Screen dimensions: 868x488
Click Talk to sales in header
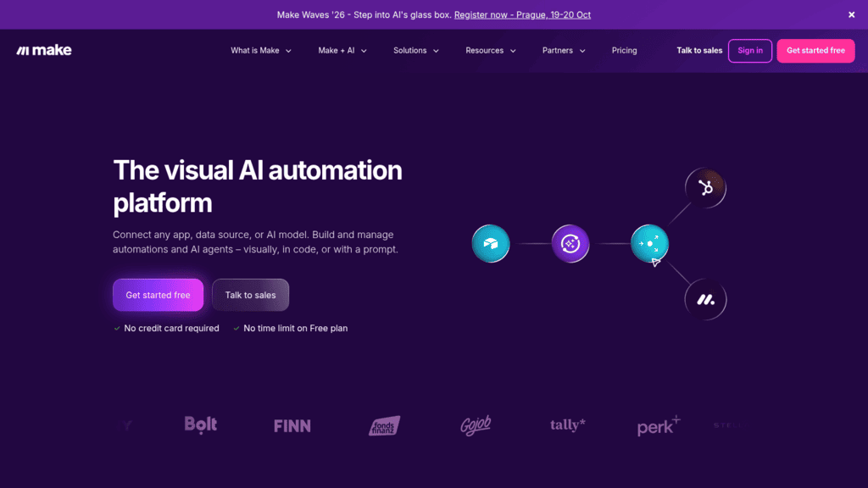coord(699,50)
